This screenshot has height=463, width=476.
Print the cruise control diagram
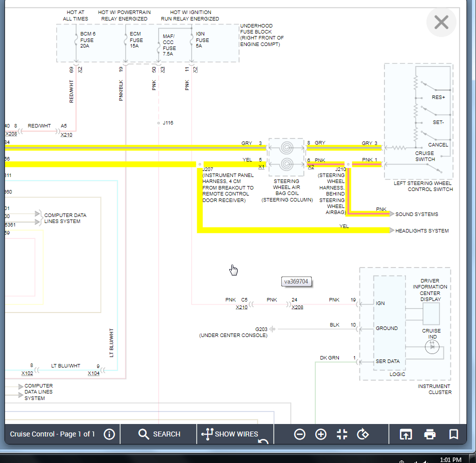(430, 434)
